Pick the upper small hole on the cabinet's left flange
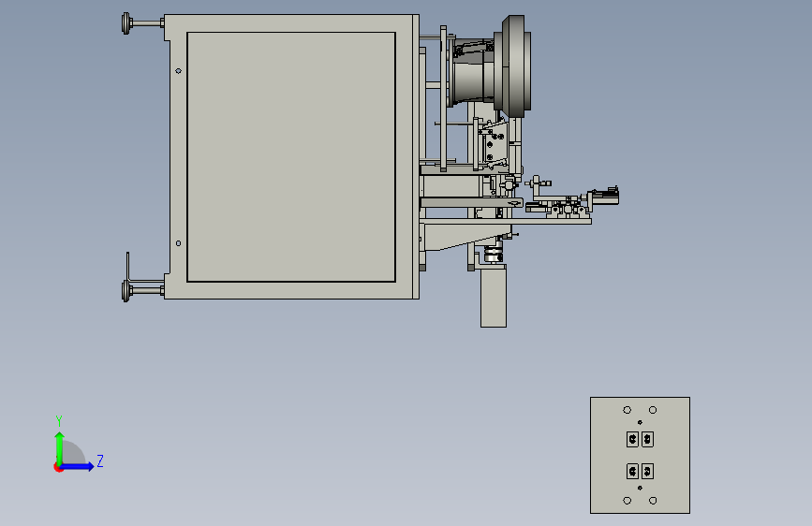Viewport: 812px width, 526px height. [x=178, y=71]
